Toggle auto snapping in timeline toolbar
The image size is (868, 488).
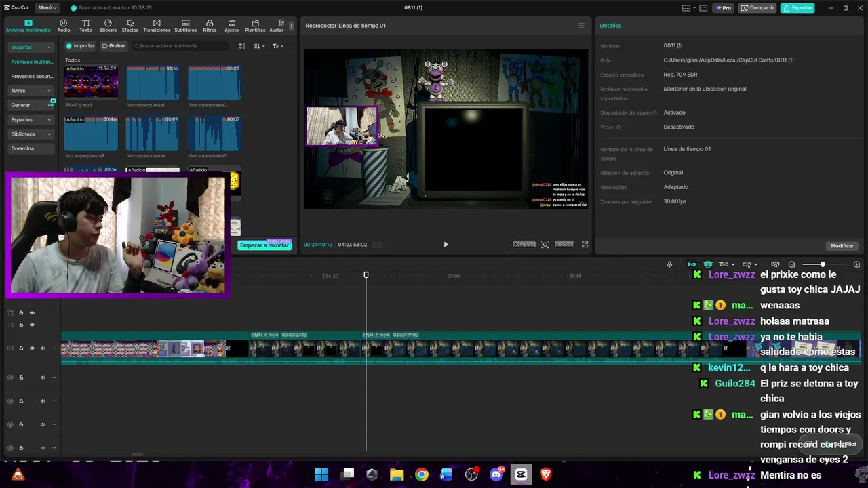point(708,264)
